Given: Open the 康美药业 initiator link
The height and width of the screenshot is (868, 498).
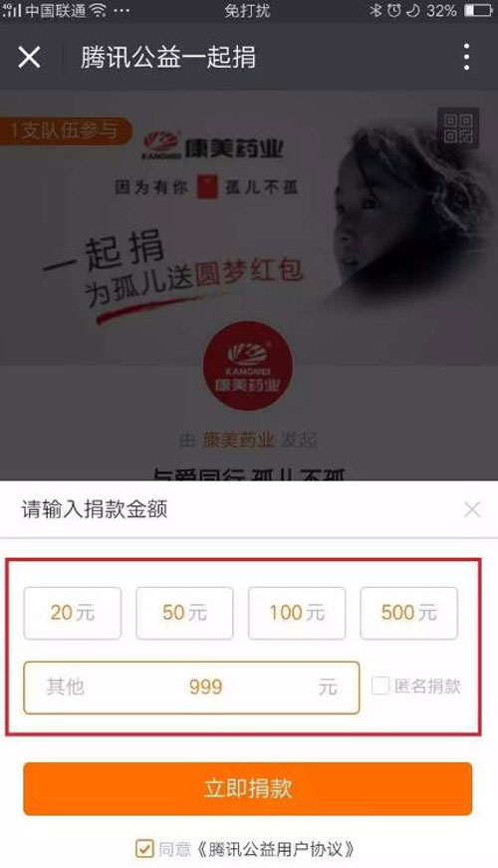Looking at the screenshot, I should click(x=238, y=440).
